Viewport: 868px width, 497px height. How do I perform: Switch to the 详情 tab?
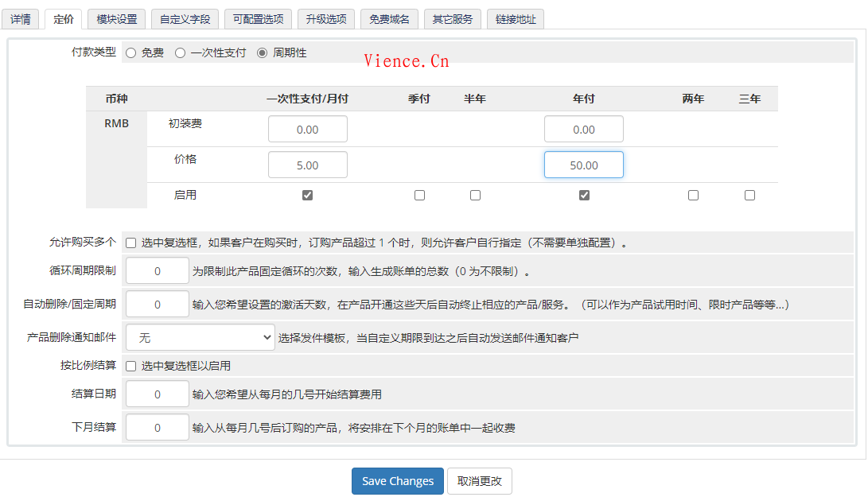point(21,19)
